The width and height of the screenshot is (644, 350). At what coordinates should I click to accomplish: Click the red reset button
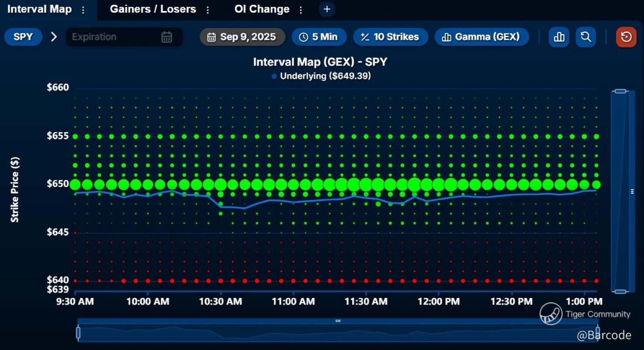[x=626, y=37]
